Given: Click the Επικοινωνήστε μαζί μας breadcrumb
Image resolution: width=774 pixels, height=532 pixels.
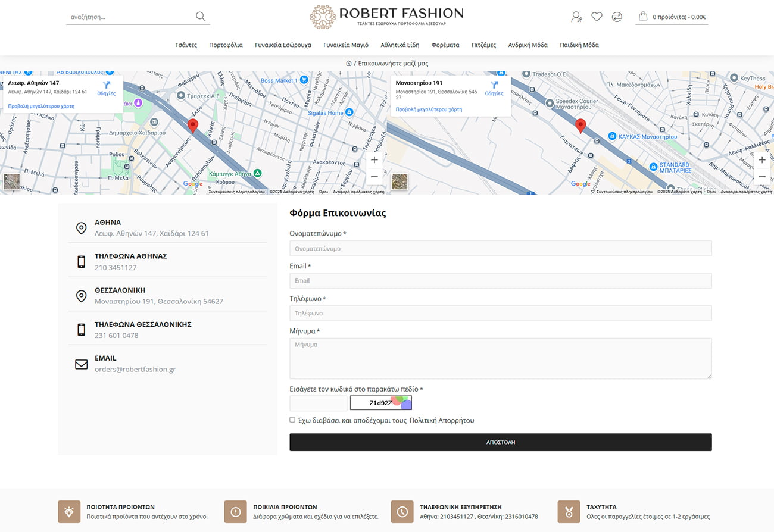Looking at the screenshot, I should pos(393,64).
